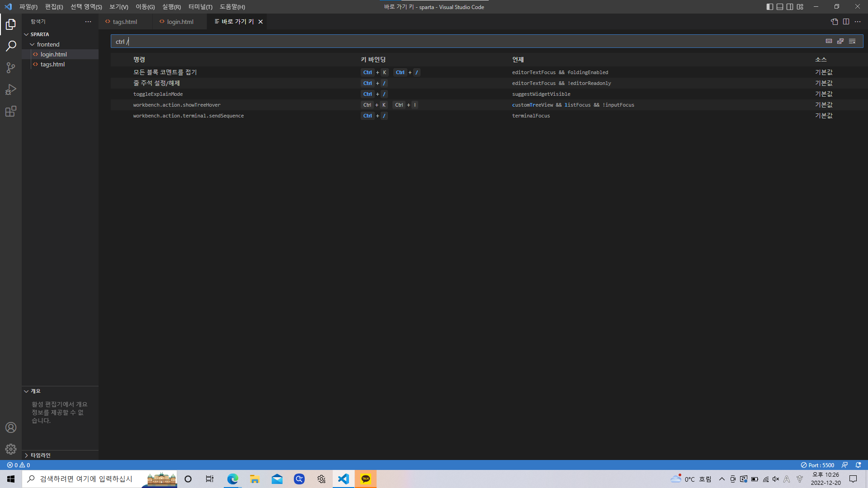Click the VS Code logo in title bar

[x=8, y=7]
